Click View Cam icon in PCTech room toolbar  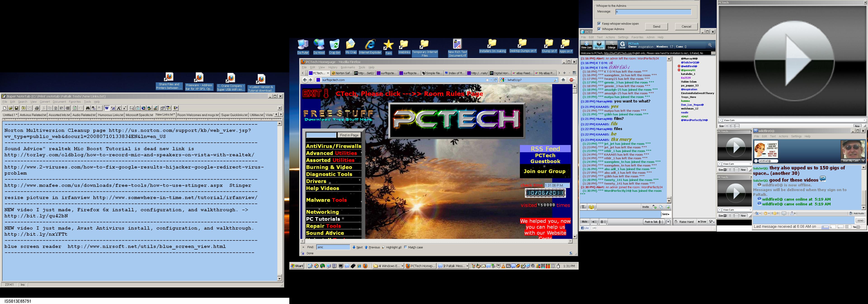point(586,45)
